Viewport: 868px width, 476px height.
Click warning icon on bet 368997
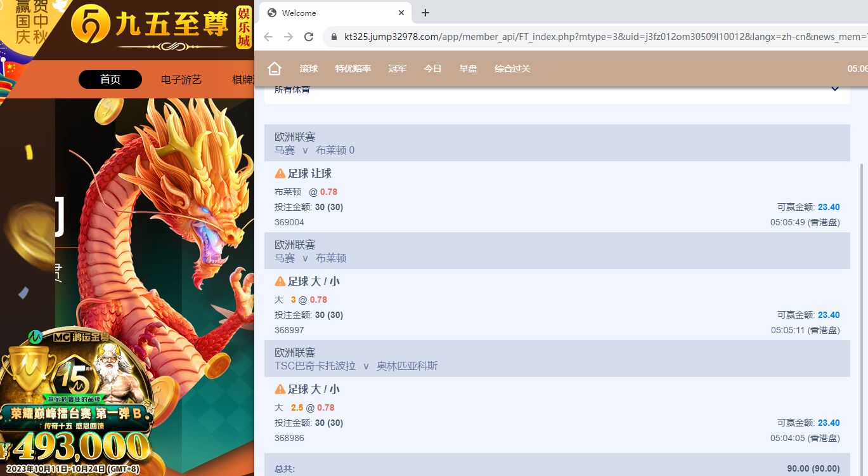280,281
